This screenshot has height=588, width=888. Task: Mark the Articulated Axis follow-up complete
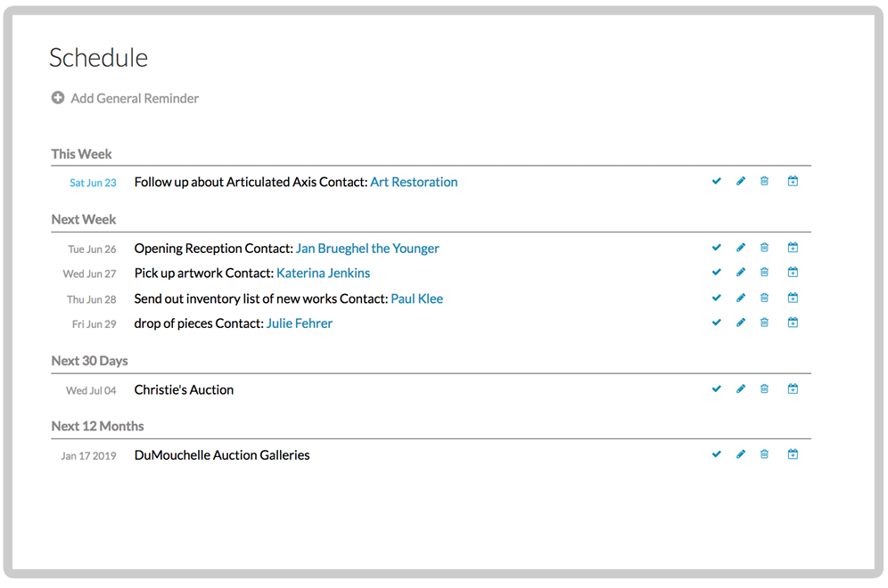click(717, 181)
